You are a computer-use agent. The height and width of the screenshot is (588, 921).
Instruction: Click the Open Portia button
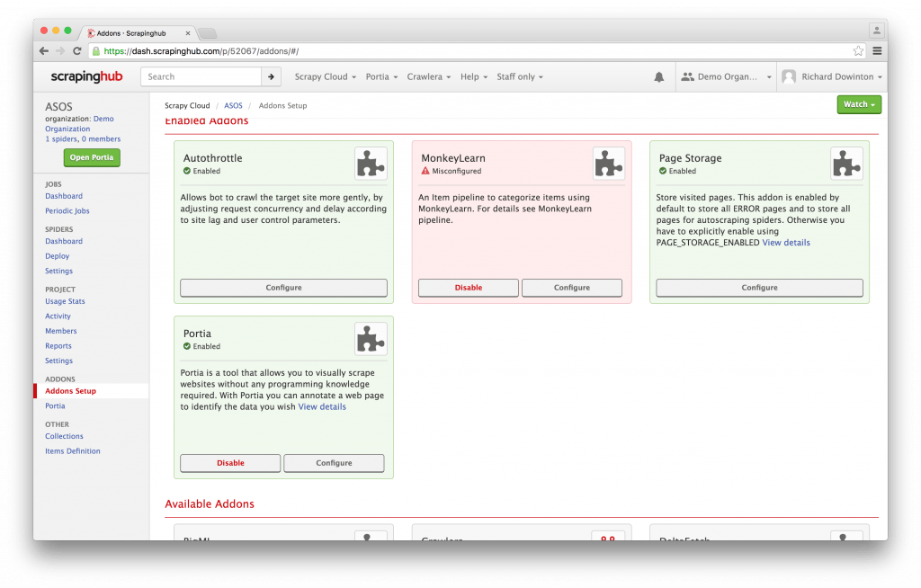click(x=92, y=157)
